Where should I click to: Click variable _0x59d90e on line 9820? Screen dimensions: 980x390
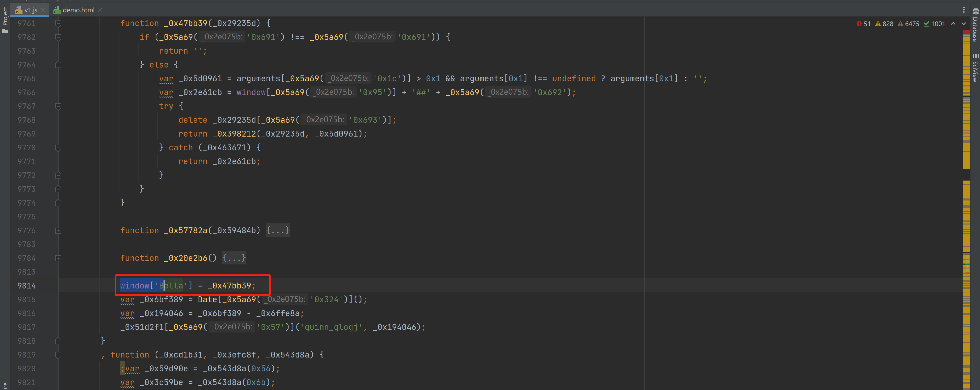coord(166,369)
